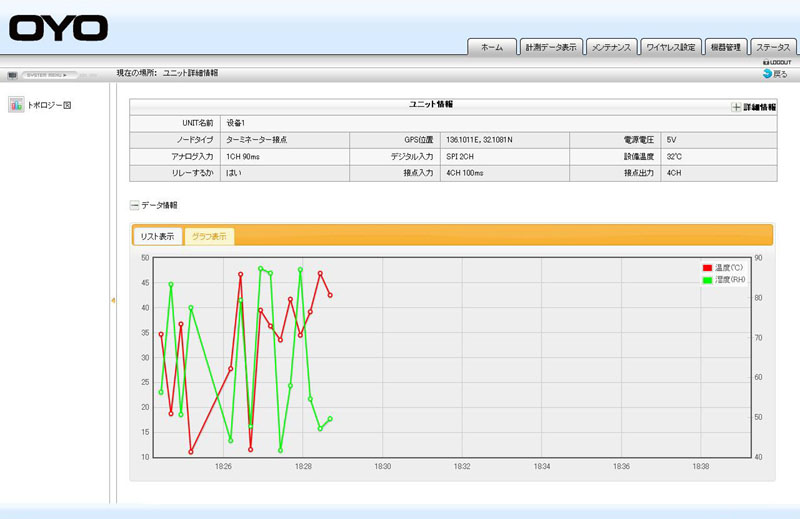The image size is (800, 519).
Task: Click the 设备1 unit name value
Action: tap(236, 123)
